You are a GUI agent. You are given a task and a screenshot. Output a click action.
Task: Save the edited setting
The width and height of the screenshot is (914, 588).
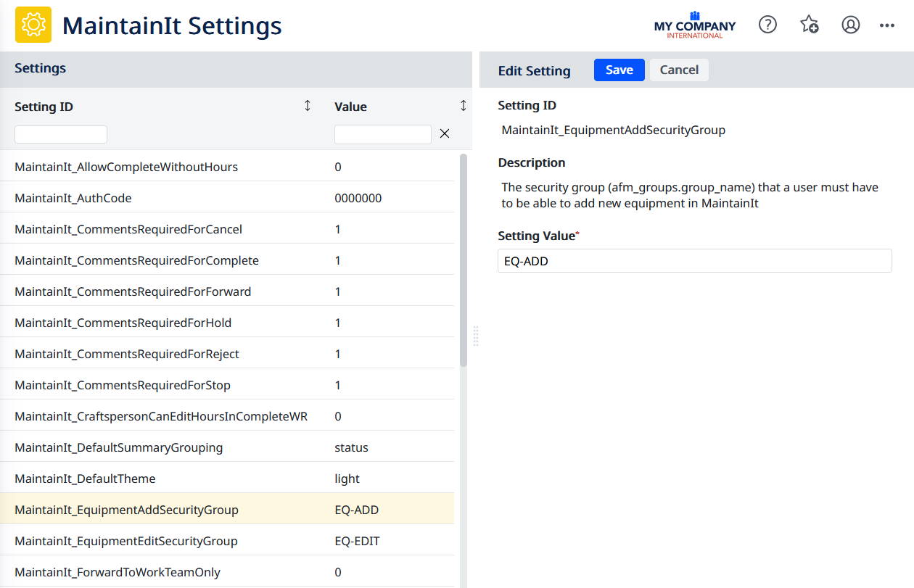pyautogui.click(x=619, y=70)
